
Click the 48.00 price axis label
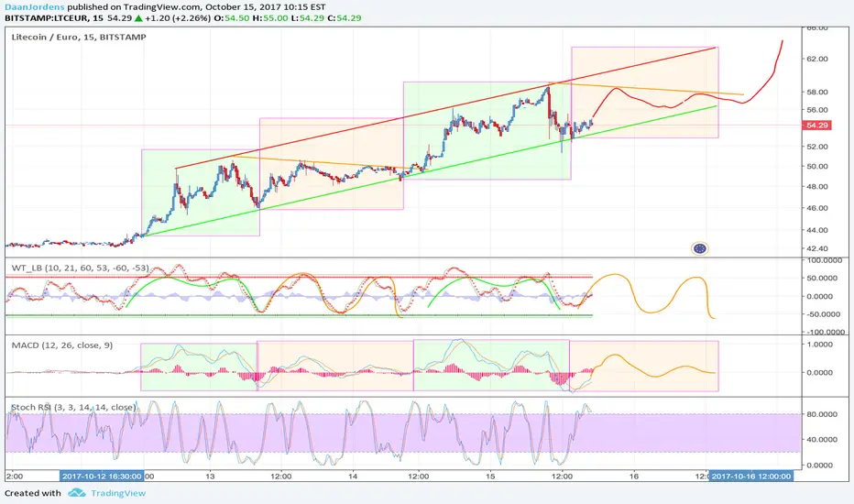coord(817,186)
